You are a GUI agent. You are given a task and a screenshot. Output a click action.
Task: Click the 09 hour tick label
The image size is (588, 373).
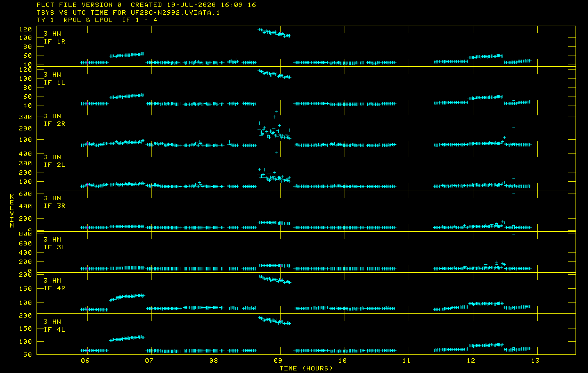tap(278, 361)
